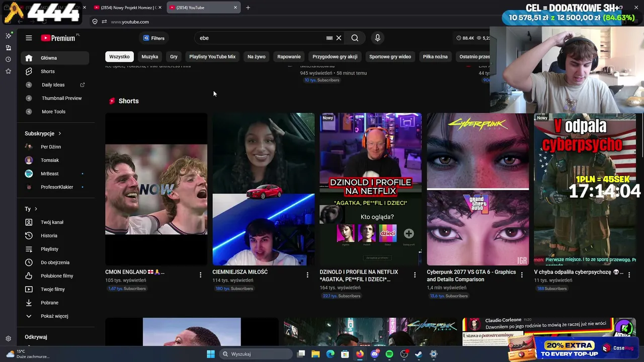Open 'Twoje filmy' in the sidebar
644x362 pixels.
[x=55, y=289]
